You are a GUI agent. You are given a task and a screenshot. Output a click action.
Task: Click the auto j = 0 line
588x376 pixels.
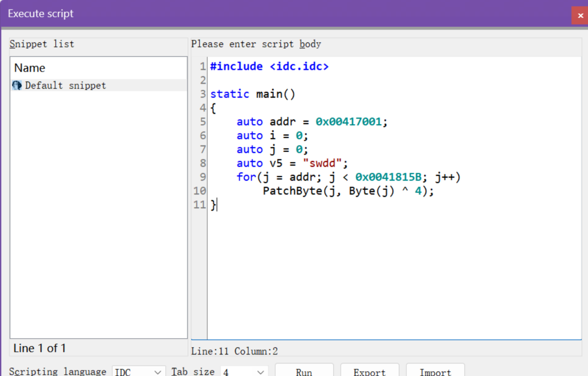point(272,149)
